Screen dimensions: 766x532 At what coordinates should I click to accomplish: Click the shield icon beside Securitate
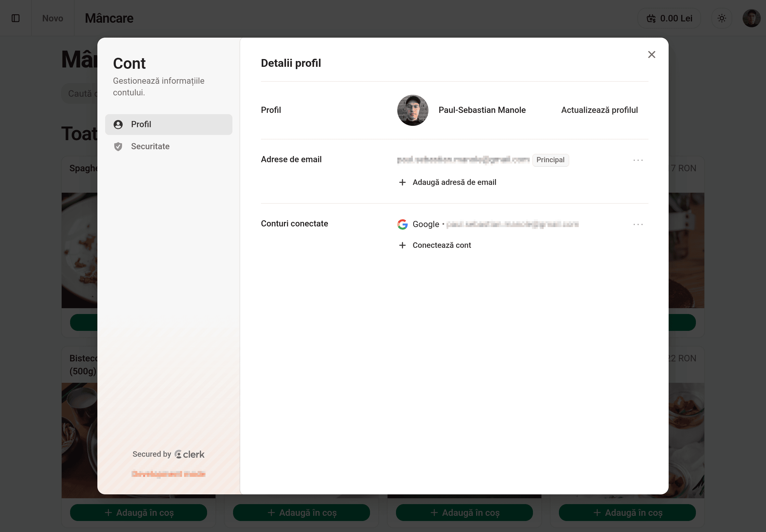tap(118, 147)
